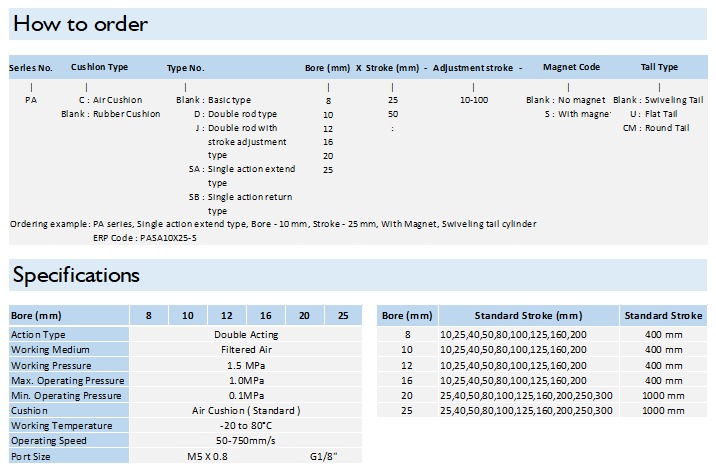Click the Tail Type header

(x=659, y=67)
